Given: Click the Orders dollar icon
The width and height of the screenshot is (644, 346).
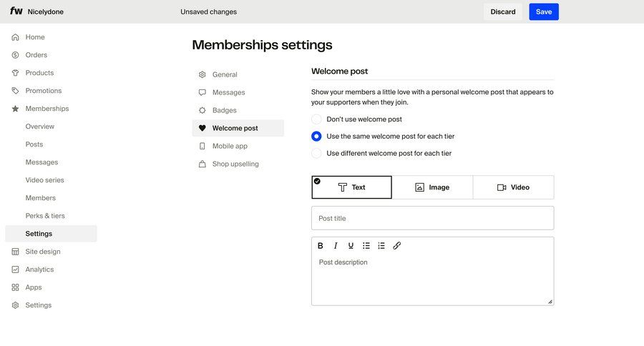Looking at the screenshot, I should pos(15,55).
